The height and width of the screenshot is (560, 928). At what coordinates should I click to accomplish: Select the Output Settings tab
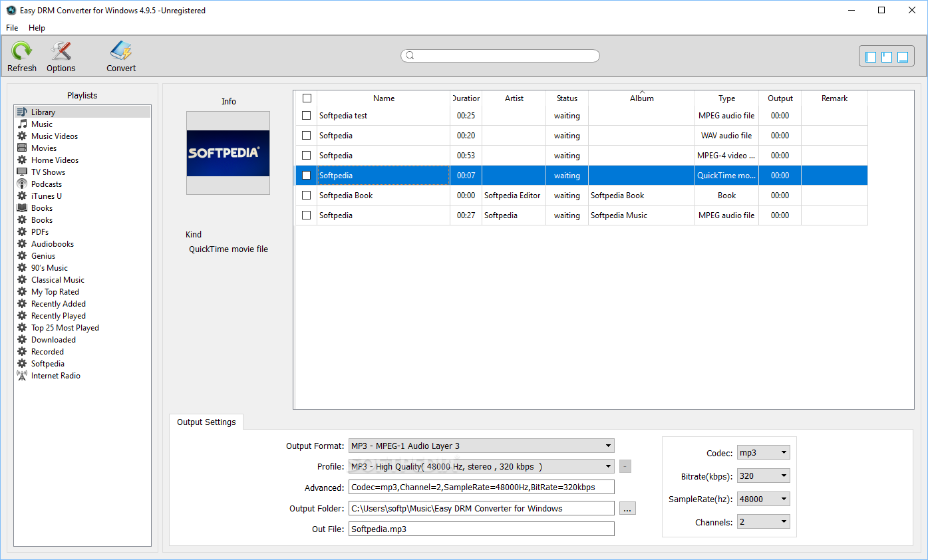(x=206, y=422)
